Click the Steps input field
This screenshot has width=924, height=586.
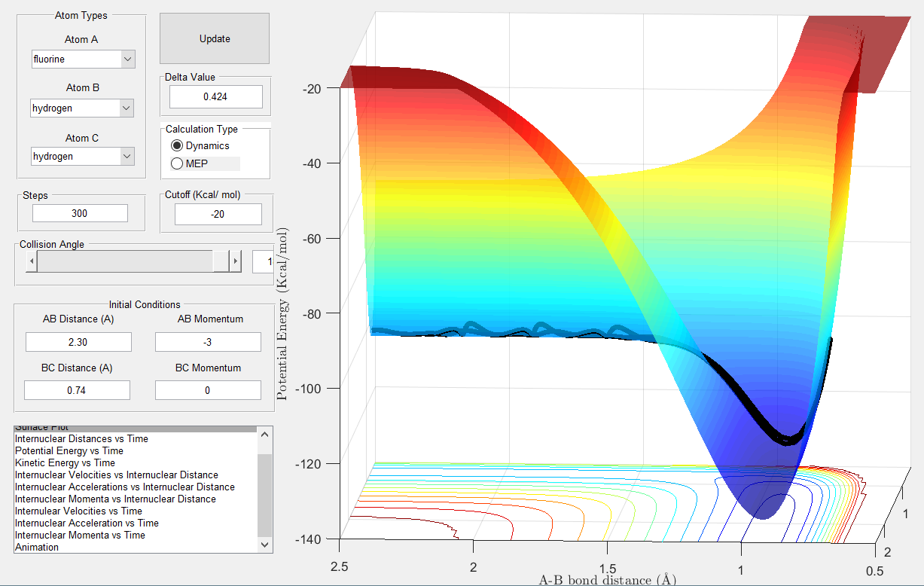point(80,213)
